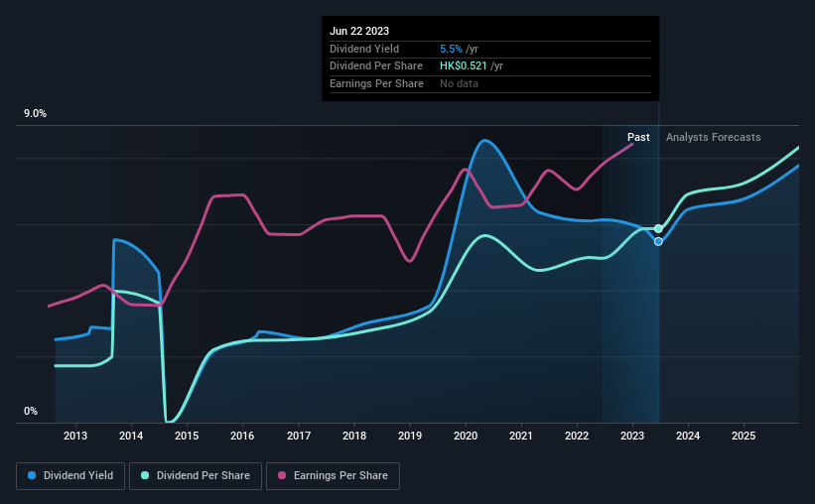815x504 pixels.
Task: Select the 2013 year tick on axis
Action: 75,436
